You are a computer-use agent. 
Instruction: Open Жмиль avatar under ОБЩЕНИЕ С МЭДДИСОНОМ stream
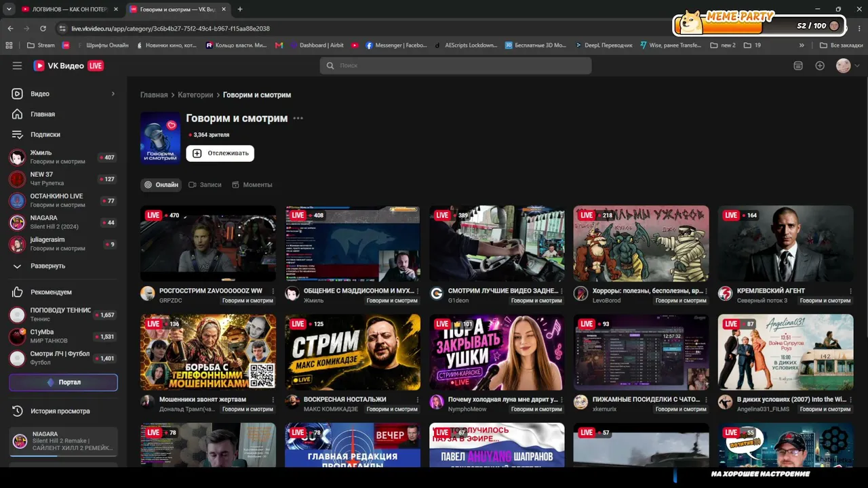(x=292, y=293)
